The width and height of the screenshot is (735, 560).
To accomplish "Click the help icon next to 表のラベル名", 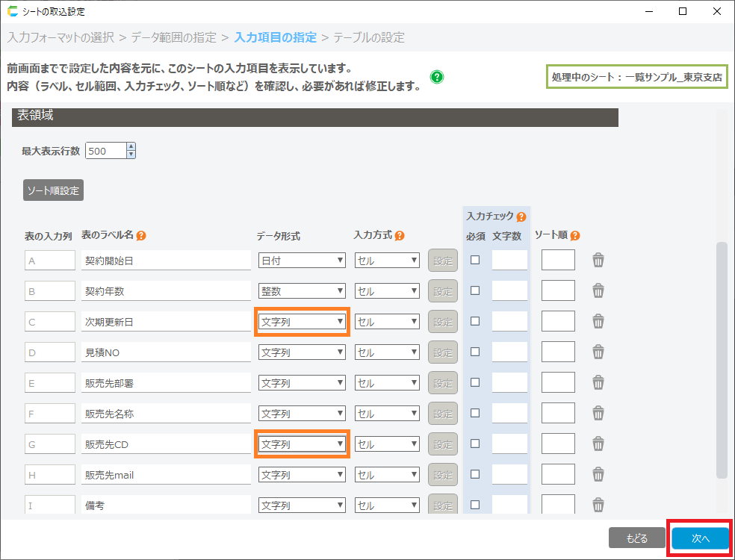I will pyautogui.click(x=141, y=236).
